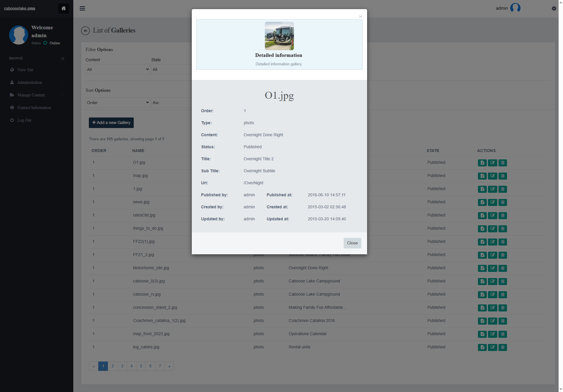Go to page 4 of galleries
This screenshot has height=392, width=563.
pos(131,366)
